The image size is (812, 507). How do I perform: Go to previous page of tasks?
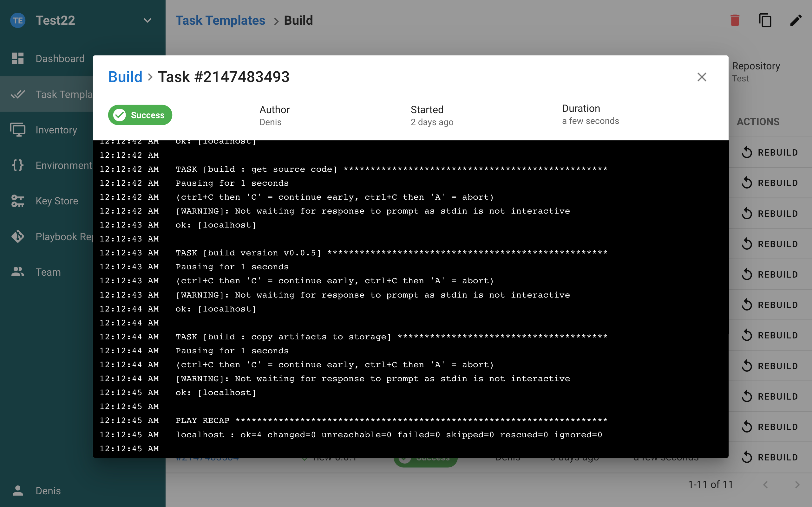point(765,485)
